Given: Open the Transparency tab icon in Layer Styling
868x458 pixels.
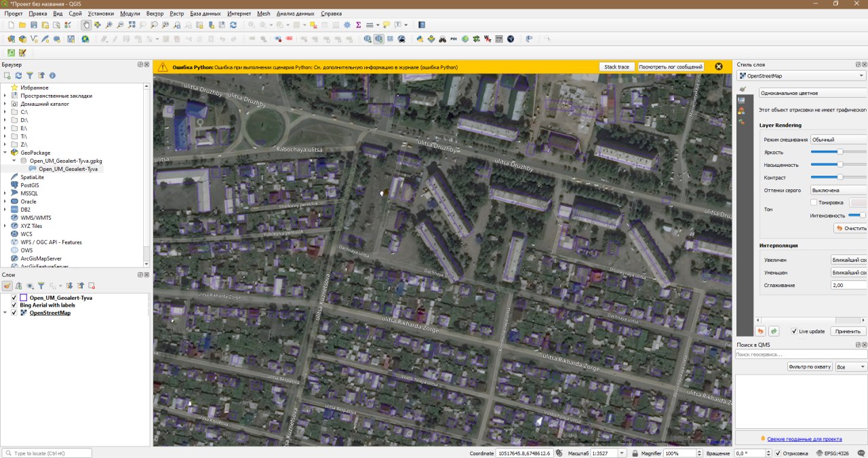Looking at the screenshot, I should [x=741, y=100].
